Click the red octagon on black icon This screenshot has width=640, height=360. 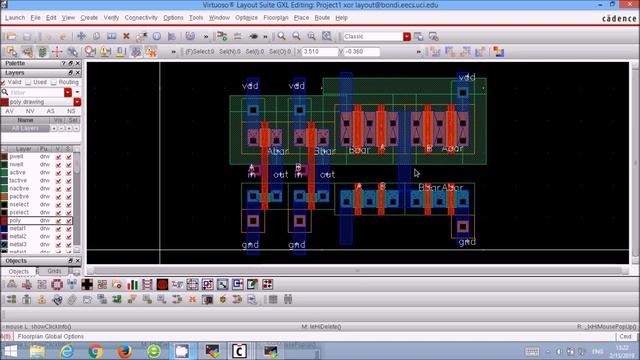[162, 284]
